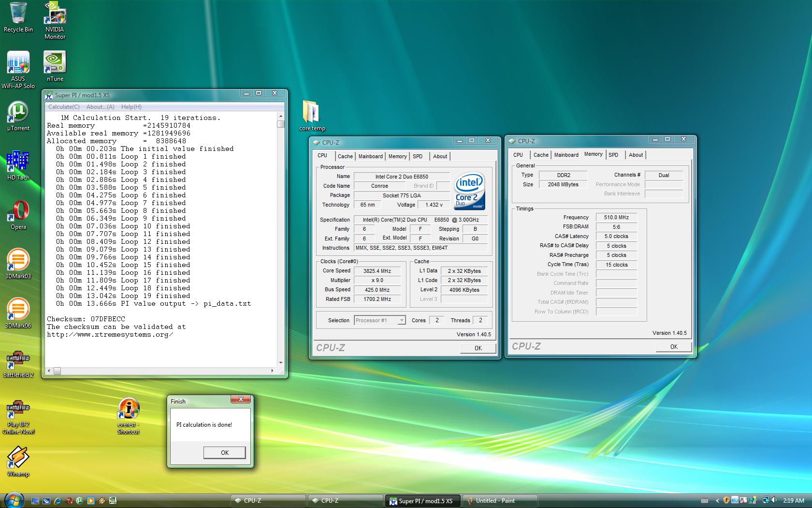This screenshot has width=812, height=508.
Task: Switch to About tab in left CPU-Z
Action: [440, 156]
